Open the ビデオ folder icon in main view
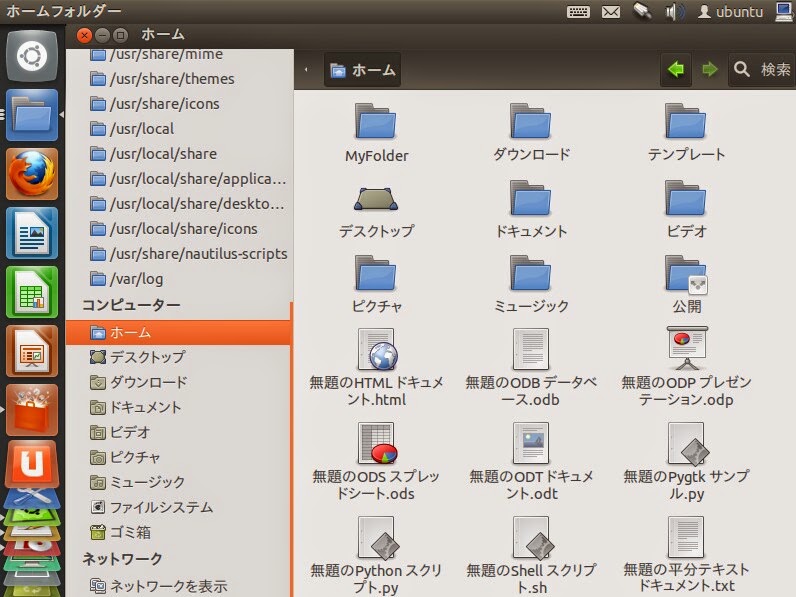 pos(685,198)
